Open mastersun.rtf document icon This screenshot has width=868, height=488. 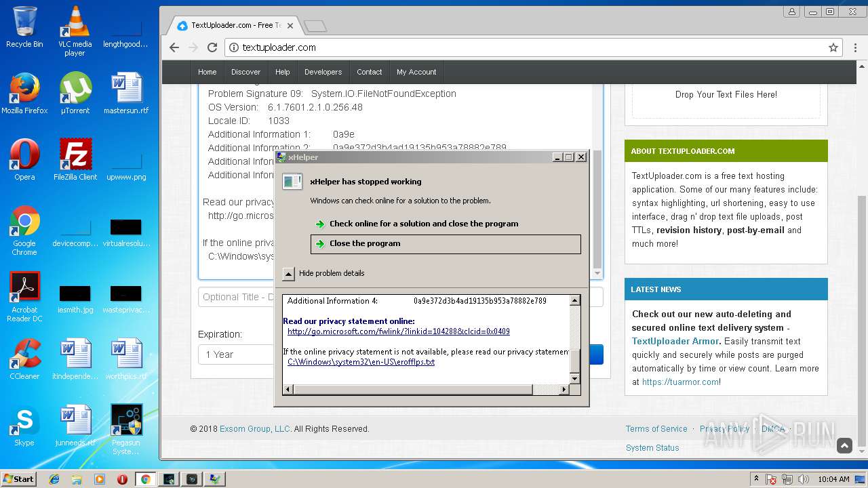coord(126,94)
